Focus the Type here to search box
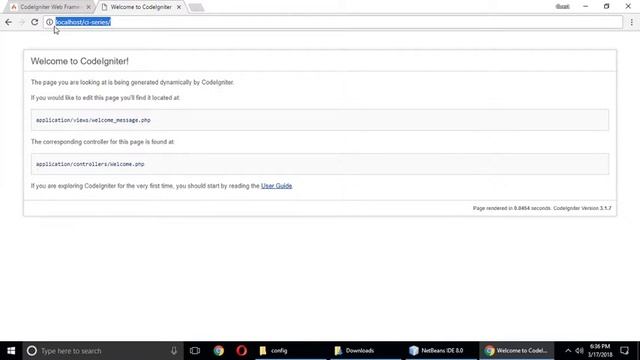Image resolution: width=640 pixels, height=360 pixels. (x=102, y=351)
